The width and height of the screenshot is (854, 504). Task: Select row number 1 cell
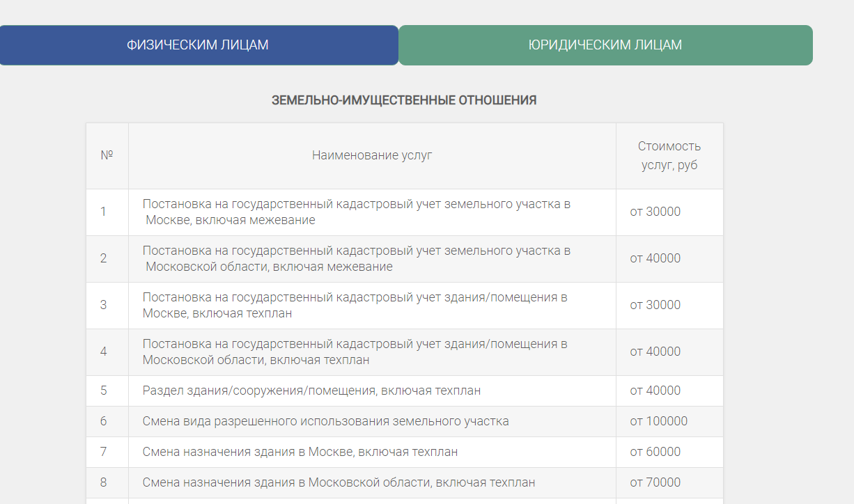(x=104, y=212)
